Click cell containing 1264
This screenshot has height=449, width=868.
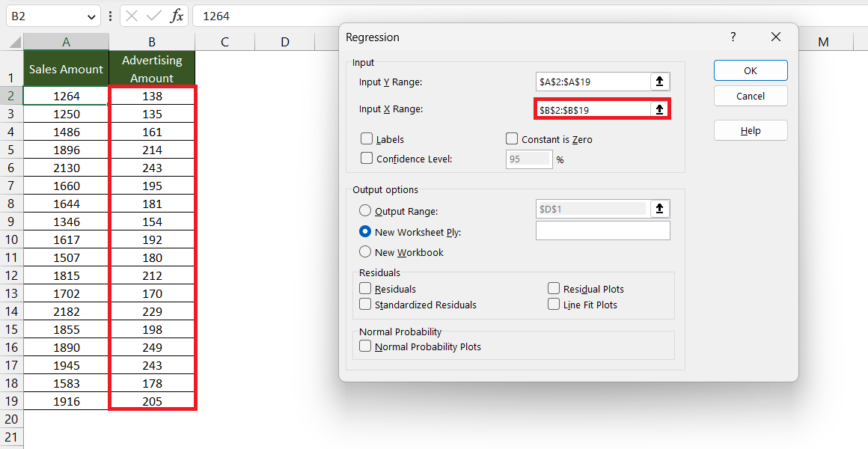67,96
